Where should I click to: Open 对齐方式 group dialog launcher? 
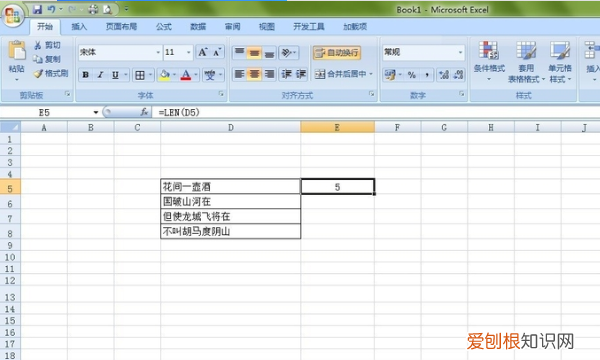(372, 94)
